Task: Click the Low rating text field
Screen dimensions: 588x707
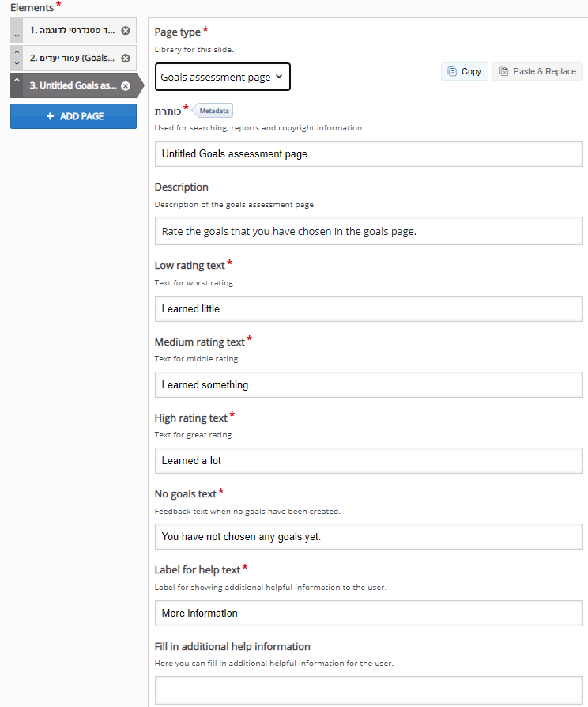Action: [x=368, y=308]
